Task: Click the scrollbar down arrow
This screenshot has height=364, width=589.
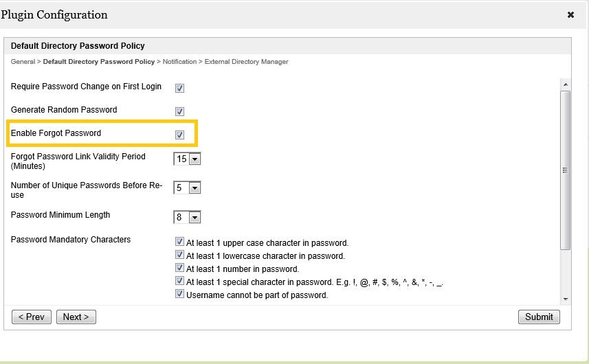Action: click(x=566, y=299)
